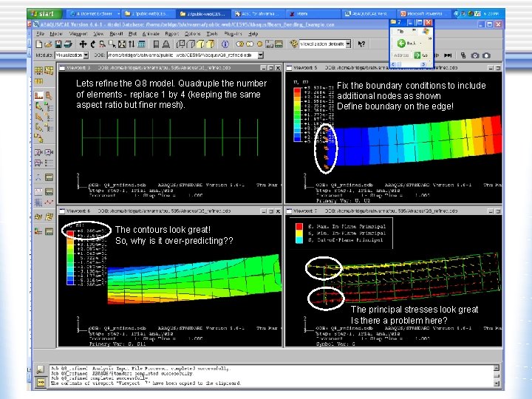Screen dimensions: 532x399
Task: Turn perspective off with parallel lines icon
Action: (156, 44)
